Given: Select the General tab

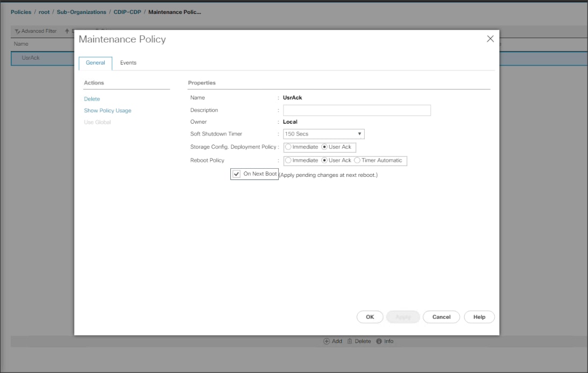Looking at the screenshot, I should click(95, 63).
